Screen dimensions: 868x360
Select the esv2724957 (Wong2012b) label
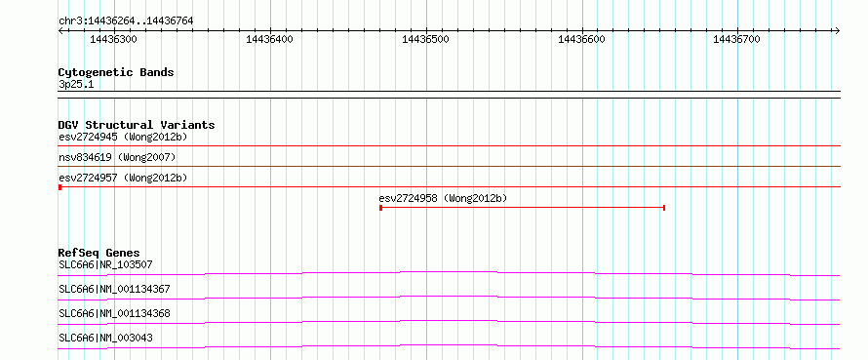click(123, 178)
